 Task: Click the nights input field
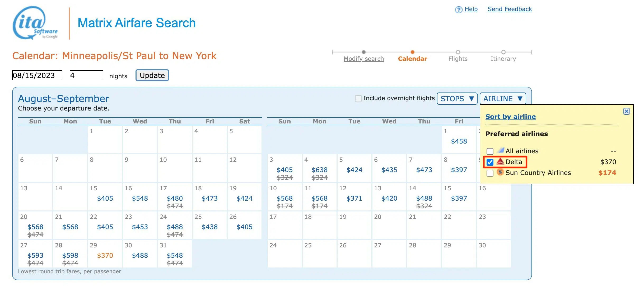pyautogui.click(x=86, y=75)
